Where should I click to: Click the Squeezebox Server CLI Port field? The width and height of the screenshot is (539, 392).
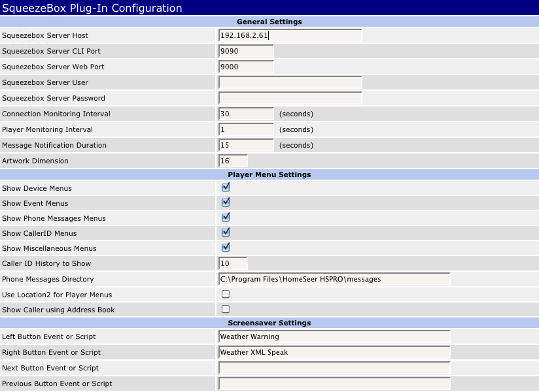(246, 51)
